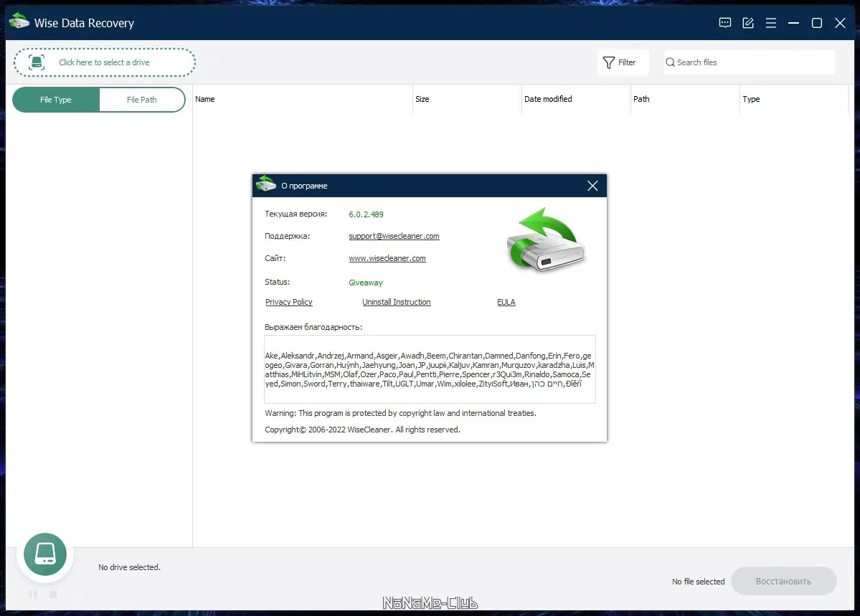This screenshot has height=616, width=860.
Task: Click the Giveaway status text
Action: point(365,283)
